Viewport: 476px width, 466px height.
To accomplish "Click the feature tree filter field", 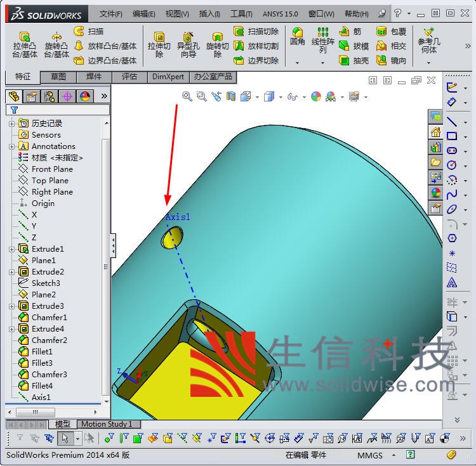I will point(58,110).
